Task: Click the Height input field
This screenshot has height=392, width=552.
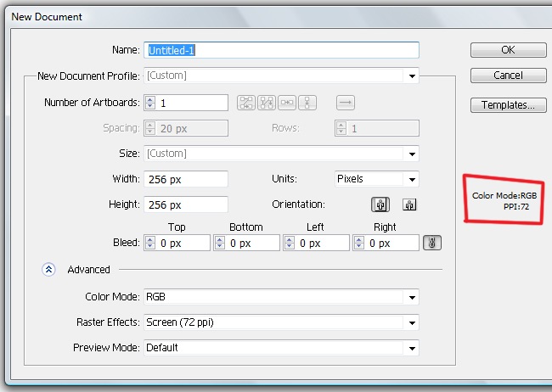Action: click(186, 204)
